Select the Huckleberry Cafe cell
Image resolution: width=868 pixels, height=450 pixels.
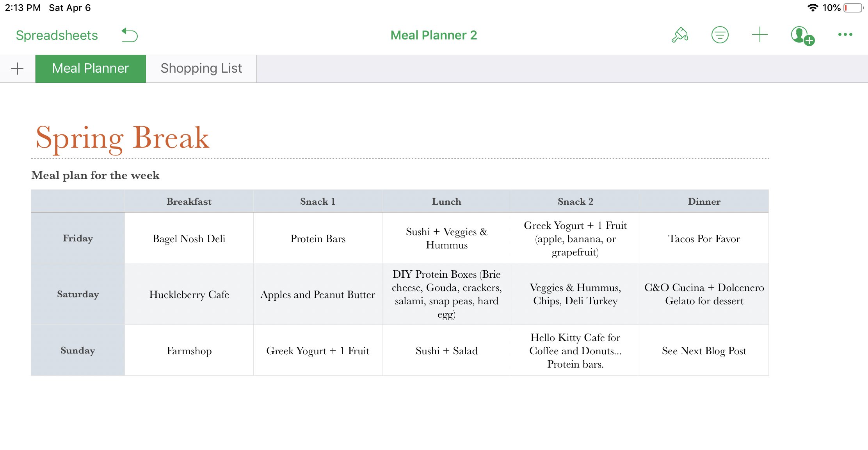tap(189, 294)
